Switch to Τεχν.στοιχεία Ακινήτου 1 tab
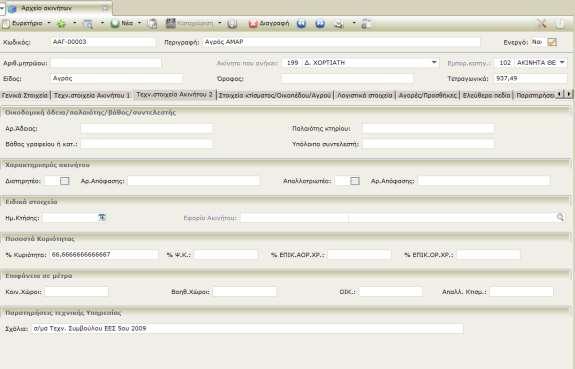The height and width of the screenshot is (369, 575). tap(92, 95)
